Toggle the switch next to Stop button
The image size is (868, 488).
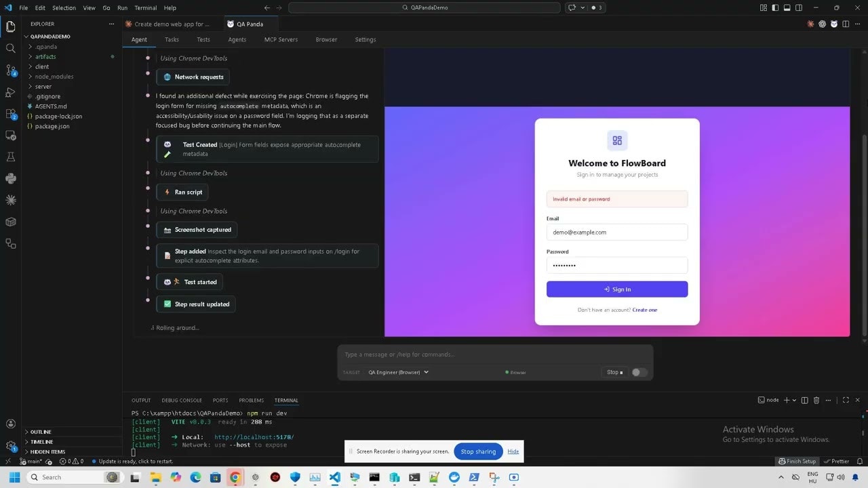(639, 372)
